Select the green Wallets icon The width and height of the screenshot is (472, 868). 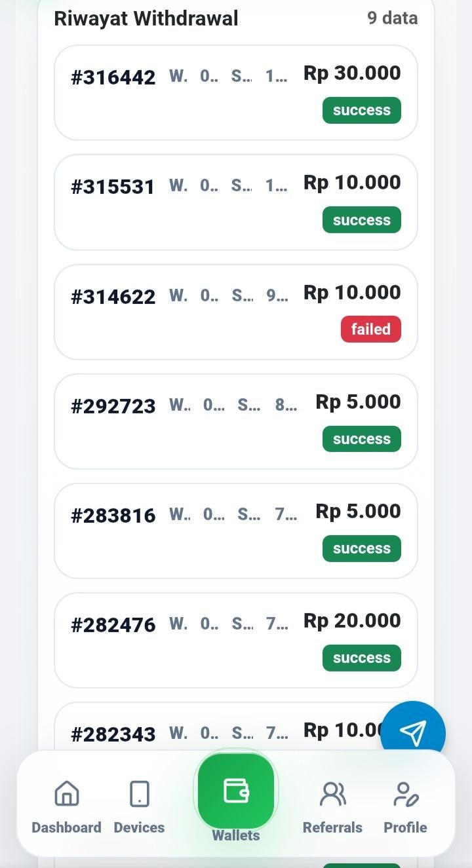[x=236, y=791]
